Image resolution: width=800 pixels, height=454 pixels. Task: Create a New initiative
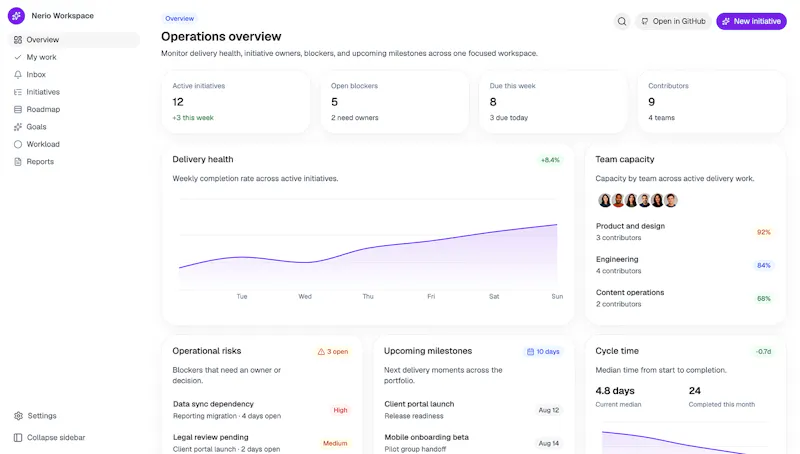752,21
